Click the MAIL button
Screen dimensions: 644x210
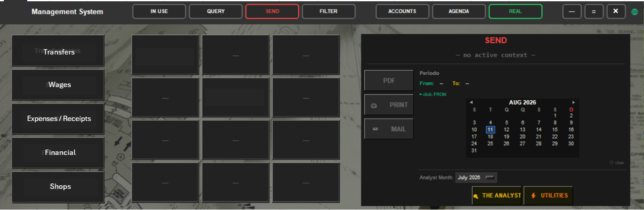[389, 129]
